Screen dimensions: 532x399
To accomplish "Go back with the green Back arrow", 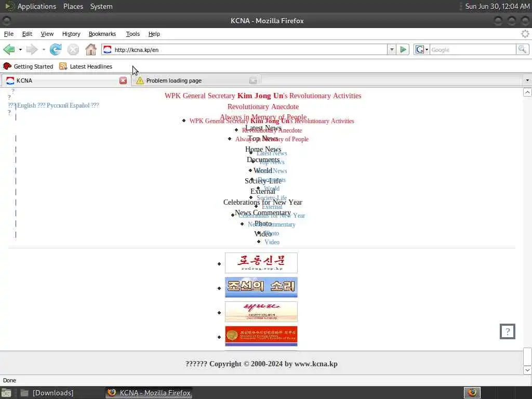I will (9, 49).
